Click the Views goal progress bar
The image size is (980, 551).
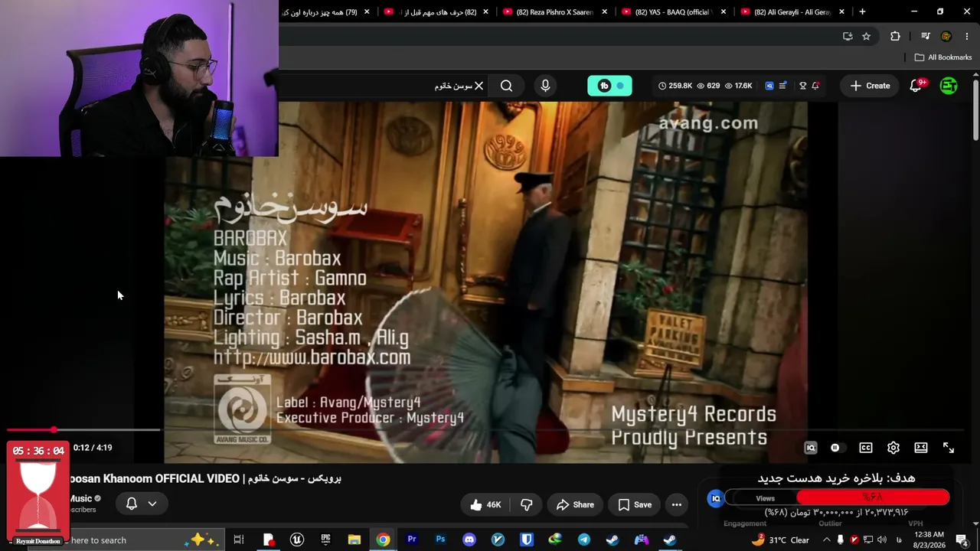838,498
